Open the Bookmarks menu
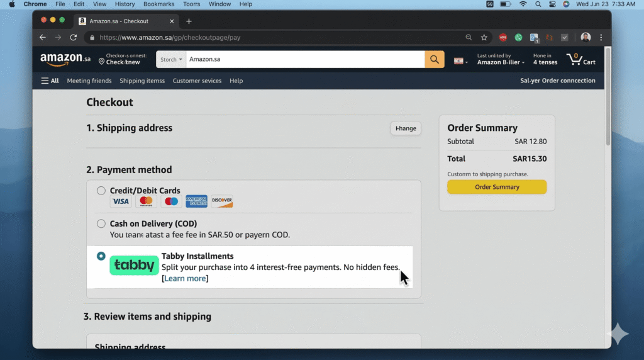 [x=158, y=4]
